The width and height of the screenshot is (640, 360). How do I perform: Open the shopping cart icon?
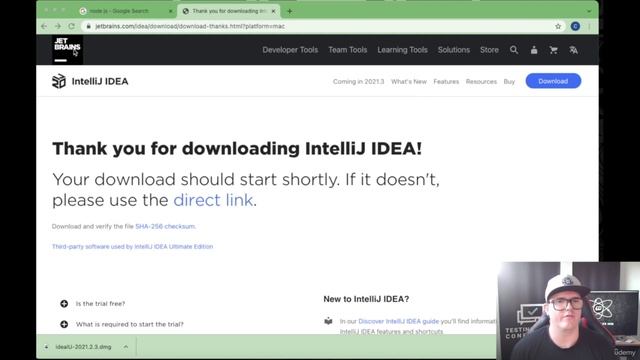click(553, 50)
